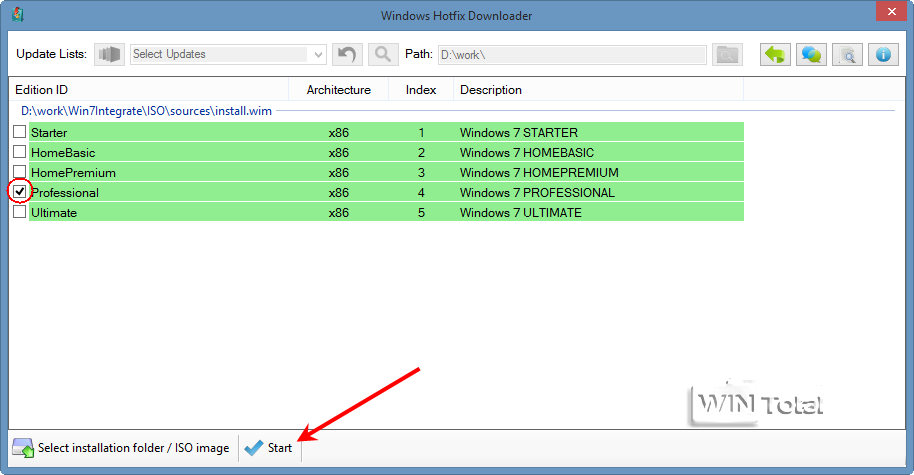Click the app icon in title bar
The height and width of the screenshot is (475, 914).
point(17,15)
